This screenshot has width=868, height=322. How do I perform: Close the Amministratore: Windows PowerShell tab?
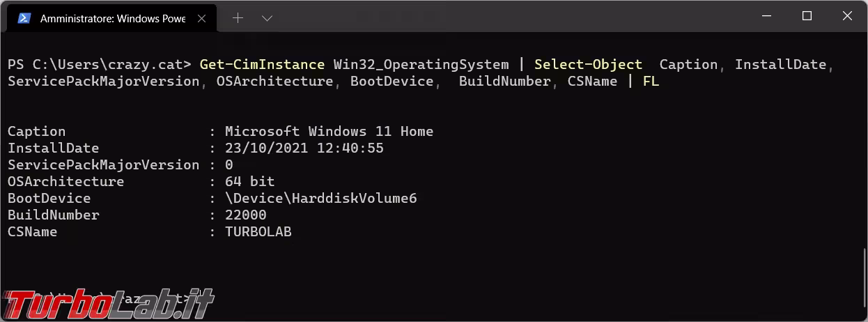(x=202, y=19)
